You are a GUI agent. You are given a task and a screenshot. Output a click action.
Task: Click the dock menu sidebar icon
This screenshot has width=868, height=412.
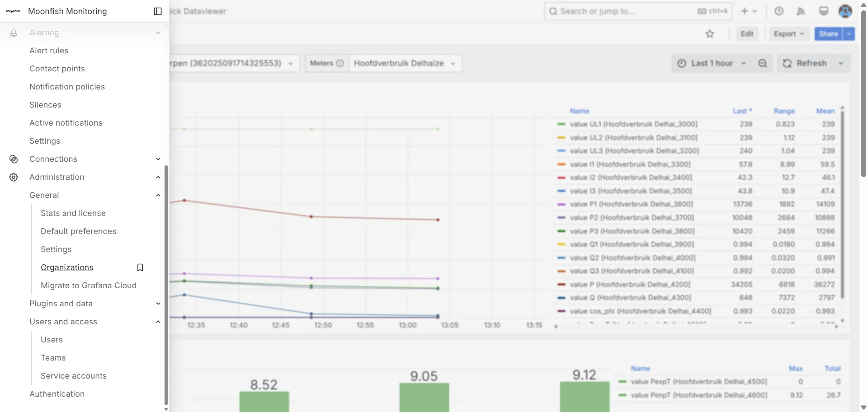[x=158, y=11]
